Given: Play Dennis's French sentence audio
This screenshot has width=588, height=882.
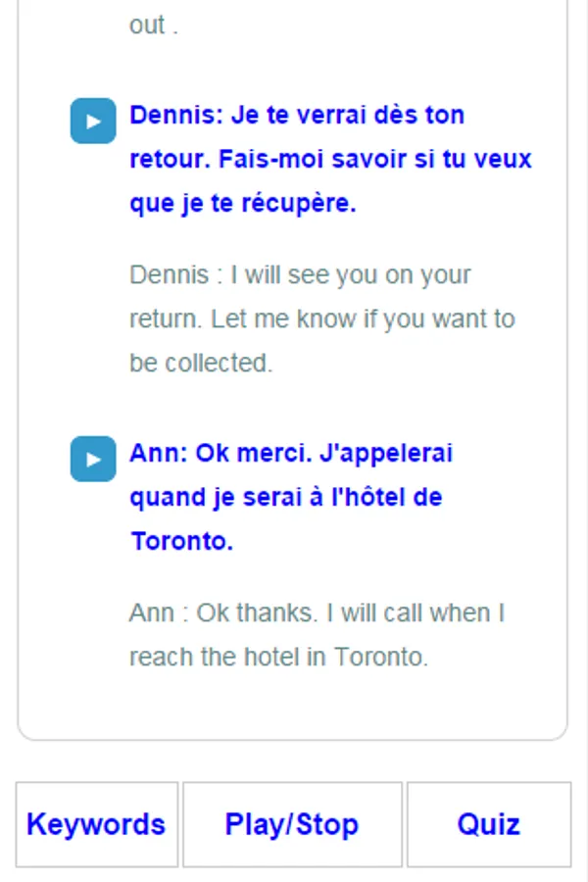Looking at the screenshot, I should point(93,122).
